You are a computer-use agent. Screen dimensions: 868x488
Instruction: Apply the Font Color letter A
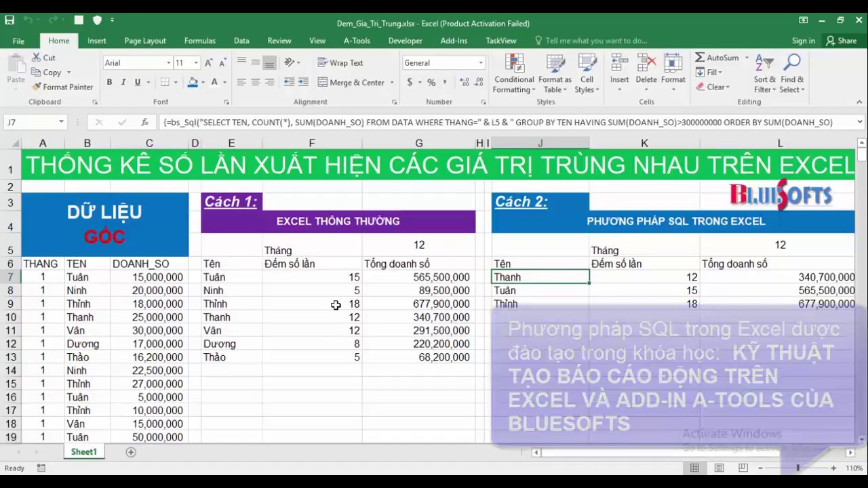[214, 83]
